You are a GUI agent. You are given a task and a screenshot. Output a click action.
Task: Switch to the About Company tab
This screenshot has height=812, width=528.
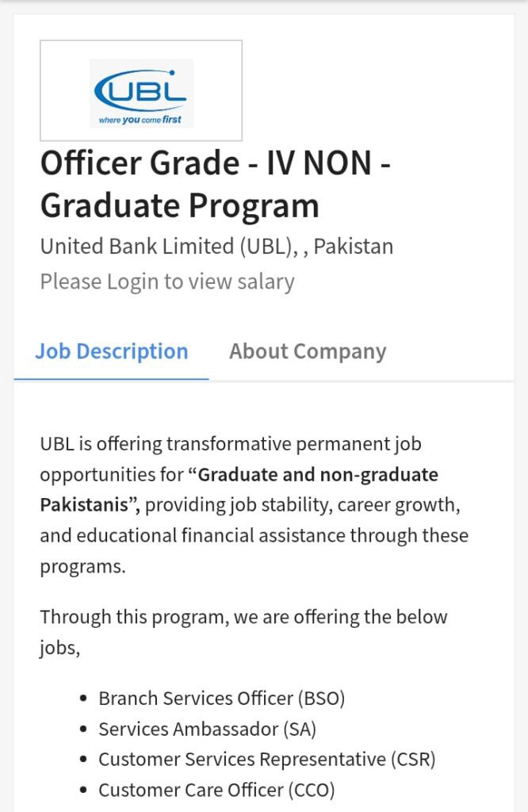coord(307,351)
